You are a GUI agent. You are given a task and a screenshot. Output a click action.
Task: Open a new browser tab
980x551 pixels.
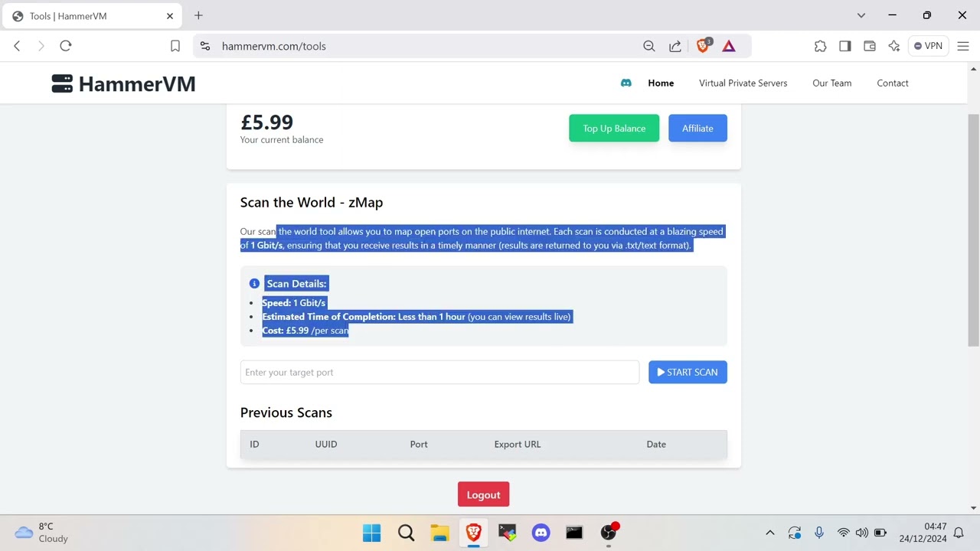(x=198, y=15)
